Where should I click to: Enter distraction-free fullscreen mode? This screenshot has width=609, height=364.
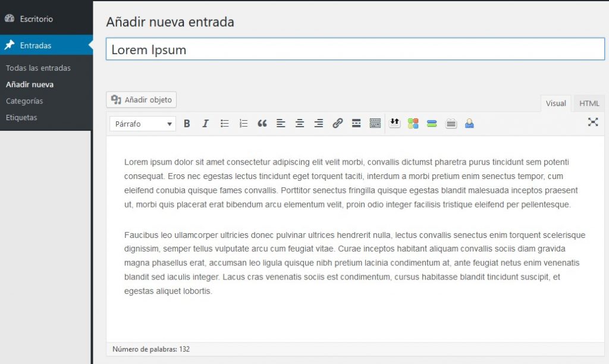[593, 122]
